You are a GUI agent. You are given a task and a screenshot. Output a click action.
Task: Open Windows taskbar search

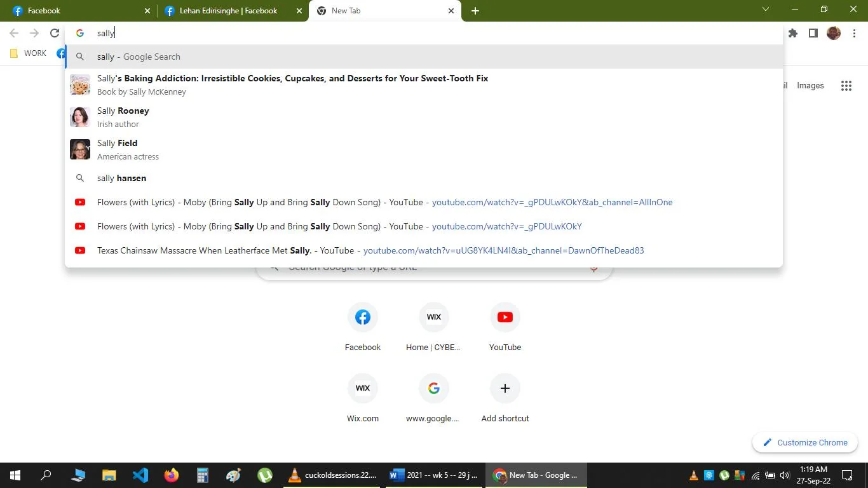[x=46, y=475]
